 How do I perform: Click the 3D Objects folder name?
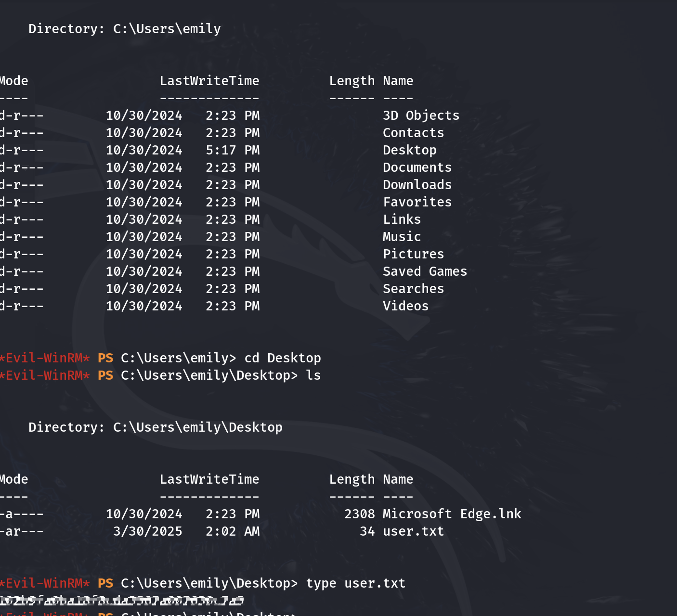click(x=421, y=115)
